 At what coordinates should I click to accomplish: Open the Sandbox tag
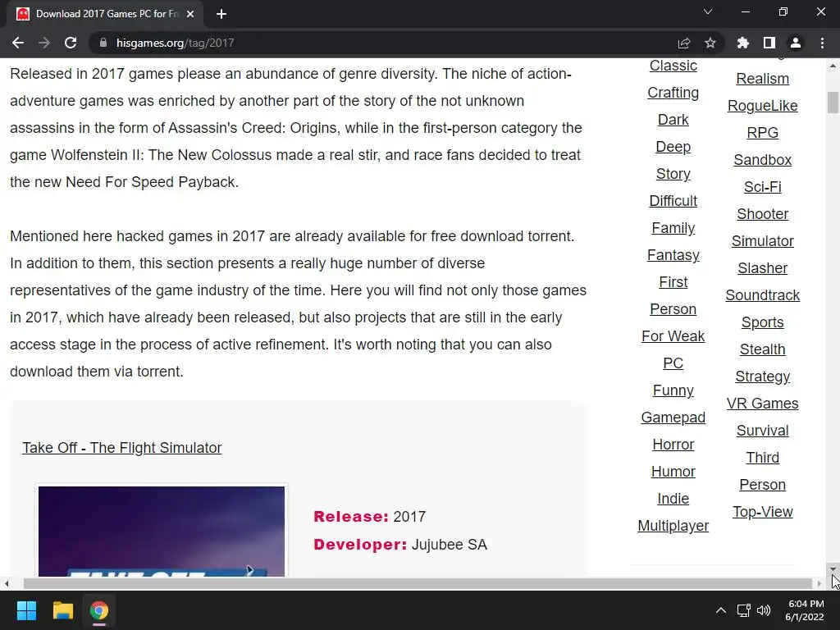click(x=763, y=160)
